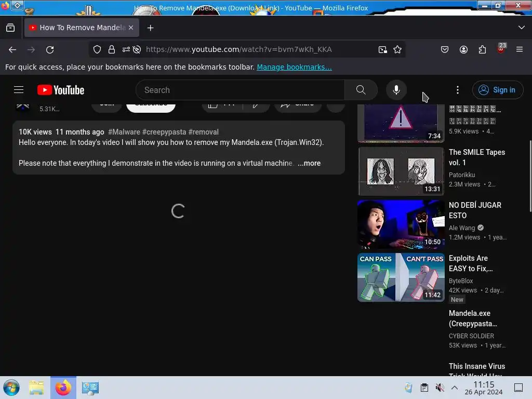Click Ale Wang channel name
Image resolution: width=532 pixels, height=399 pixels.
click(462, 228)
